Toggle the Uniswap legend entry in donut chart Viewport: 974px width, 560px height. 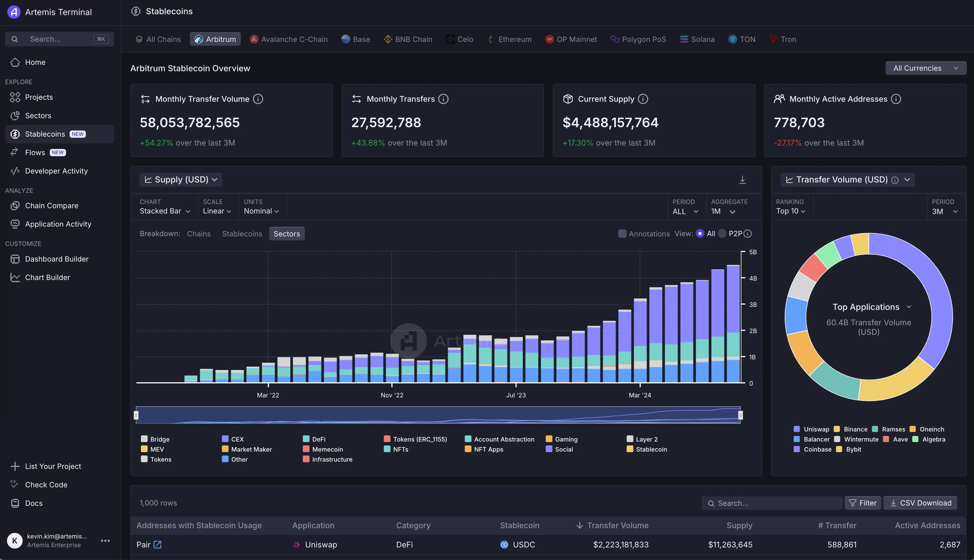point(811,429)
